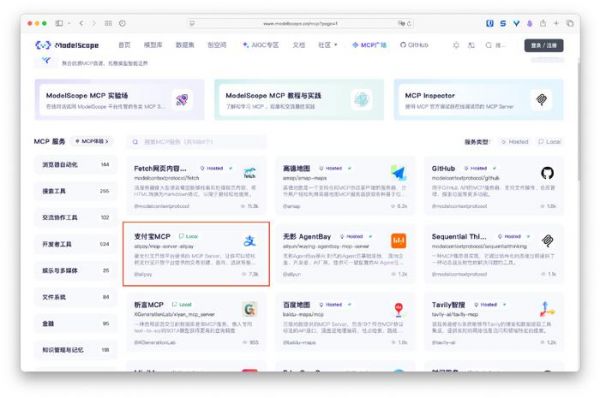
Task: Expand Hosted chevron on GitHub card
Action: (494, 168)
